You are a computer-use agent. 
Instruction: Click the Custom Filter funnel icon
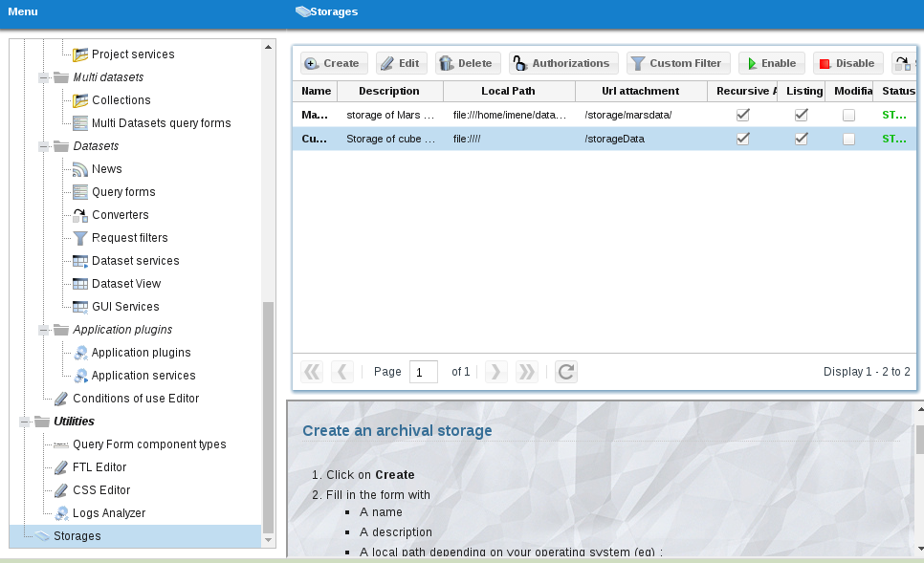pyautogui.click(x=638, y=64)
